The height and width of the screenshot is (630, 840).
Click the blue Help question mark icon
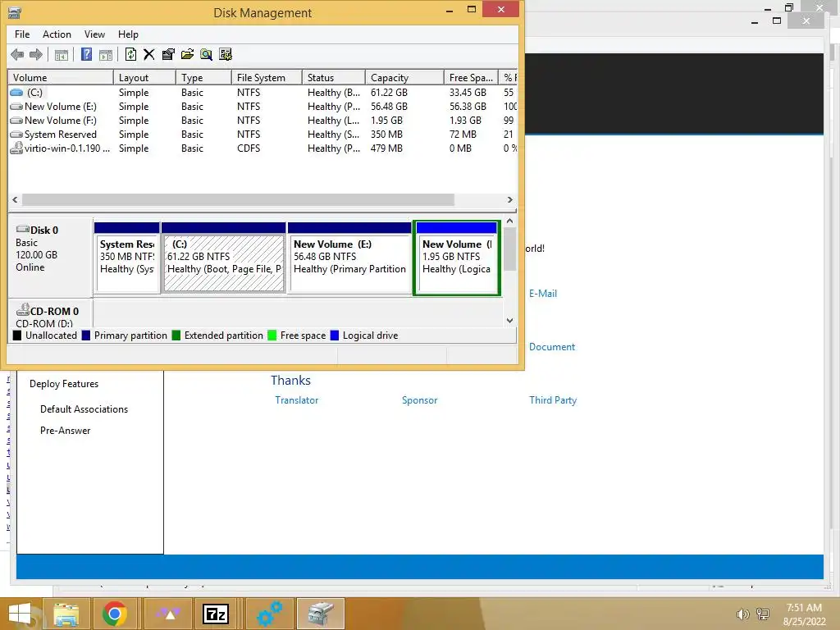[x=86, y=54]
